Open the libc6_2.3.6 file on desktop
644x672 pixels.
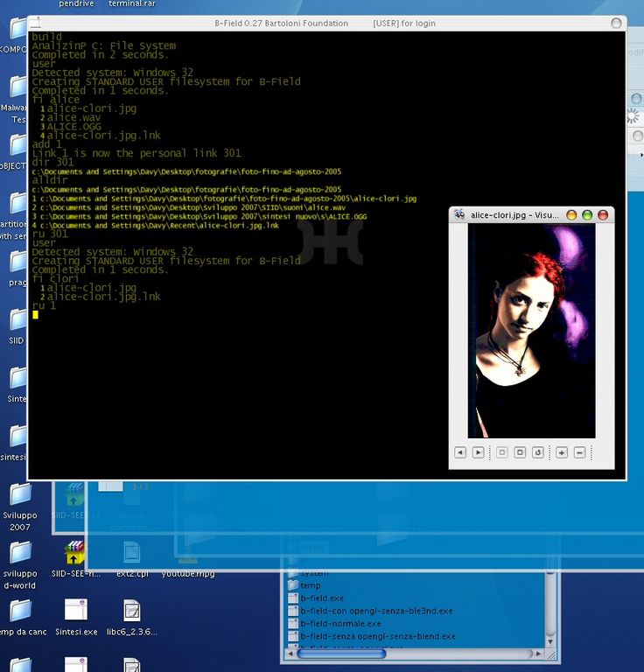click(131, 611)
